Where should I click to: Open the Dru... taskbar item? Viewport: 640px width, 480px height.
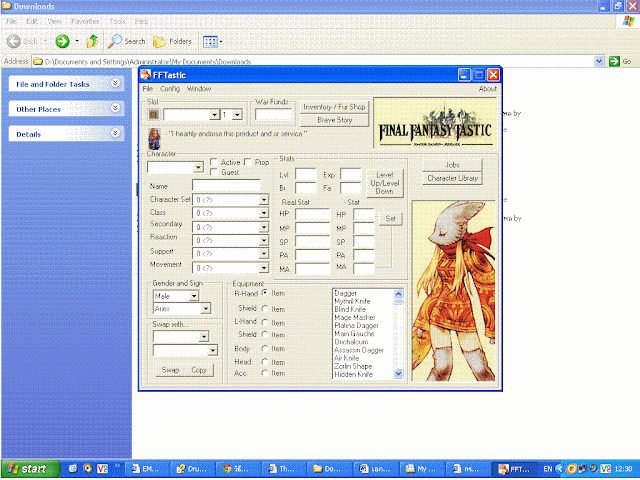pyautogui.click(x=192, y=469)
